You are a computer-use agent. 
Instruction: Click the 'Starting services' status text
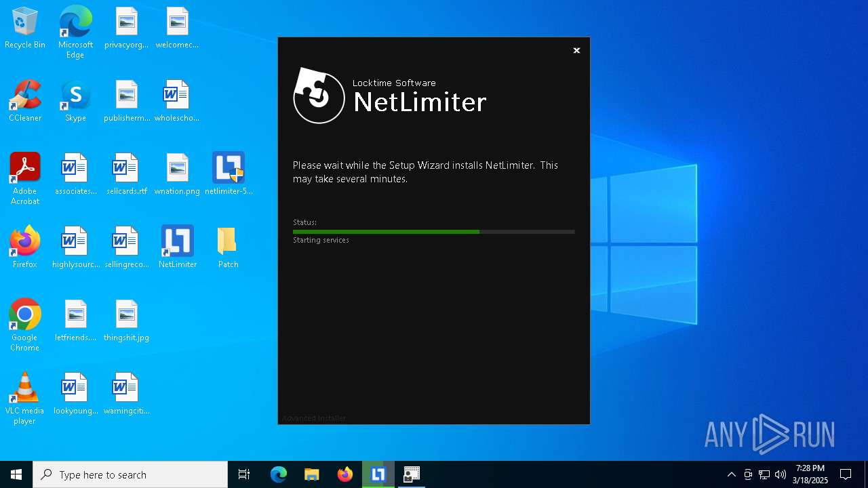point(321,240)
